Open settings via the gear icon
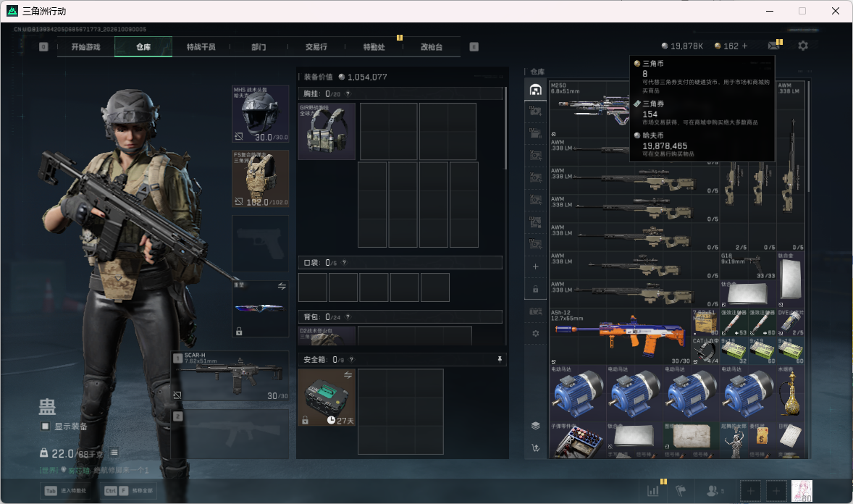This screenshot has width=853, height=504. point(803,46)
